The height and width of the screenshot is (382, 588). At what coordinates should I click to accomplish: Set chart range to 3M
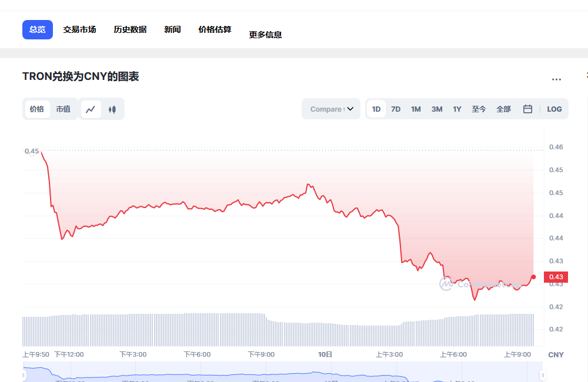point(437,109)
